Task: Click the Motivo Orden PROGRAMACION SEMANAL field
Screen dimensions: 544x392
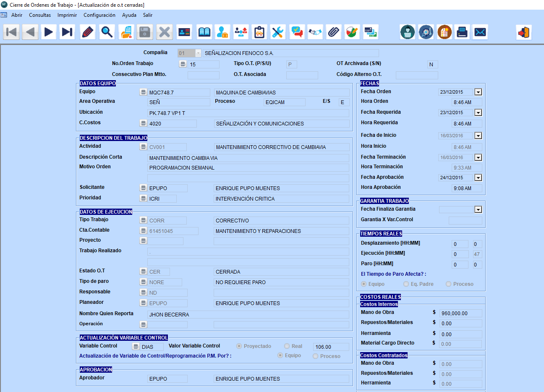Action: pyautogui.click(x=248, y=167)
